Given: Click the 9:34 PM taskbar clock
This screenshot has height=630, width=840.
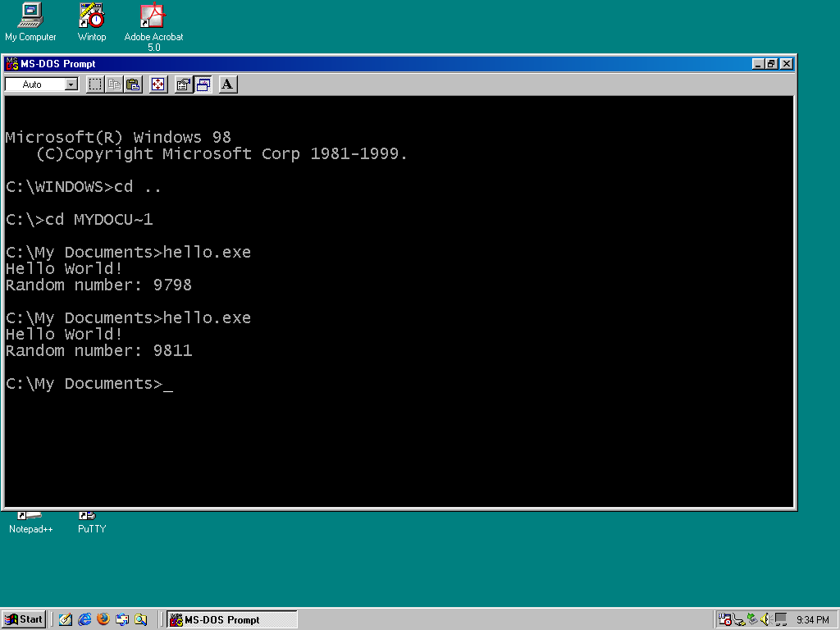Looking at the screenshot, I should click(x=812, y=620).
